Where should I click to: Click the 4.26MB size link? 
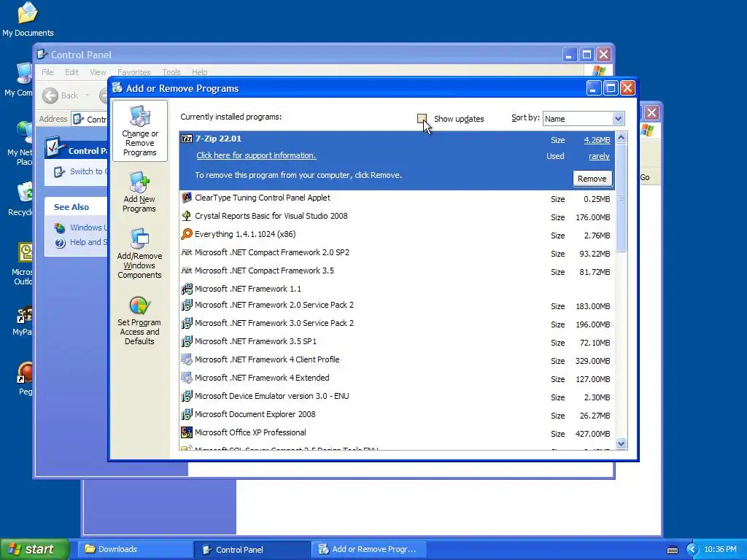tap(597, 140)
